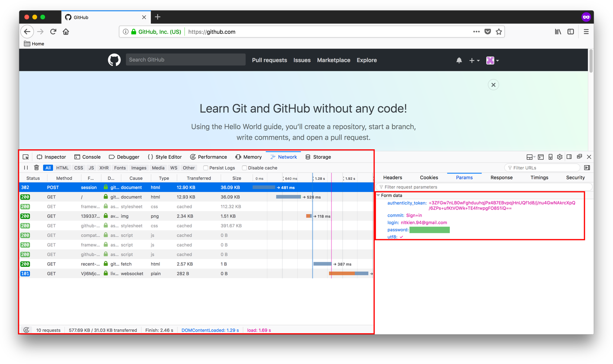Open the user avatar dropdown menu
Image resolution: width=613 pixels, height=364 pixels.
pyautogui.click(x=493, y=60)
